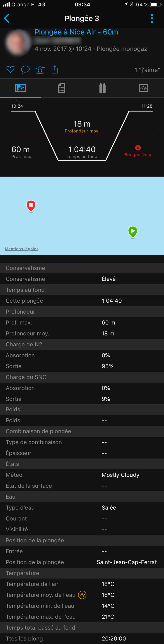The image size is (164, 644).
Task: Select the Conservatisme Élevé row
Action: click(82, 279)
